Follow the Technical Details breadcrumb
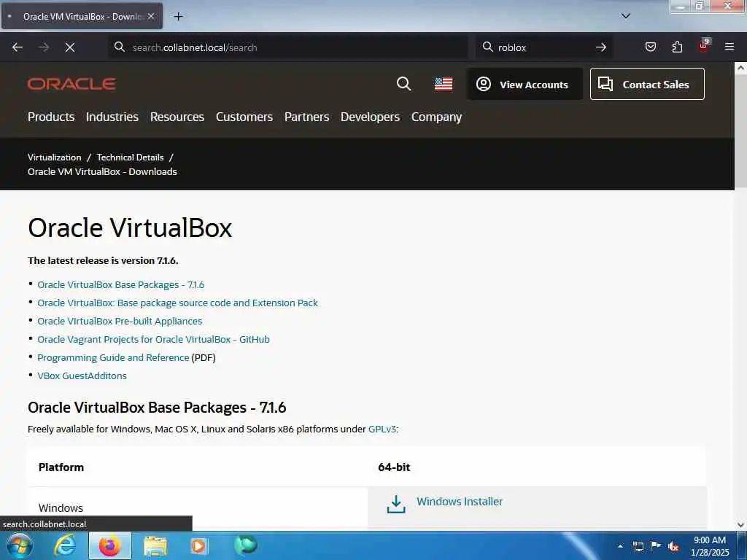747x560 pixels. (130, 157)
